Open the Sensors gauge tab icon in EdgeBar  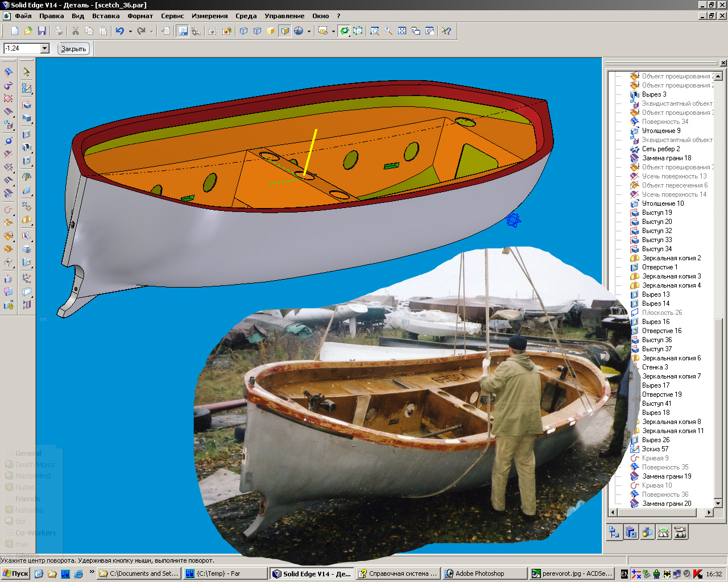pyautogui.click(x=664, y=533)
